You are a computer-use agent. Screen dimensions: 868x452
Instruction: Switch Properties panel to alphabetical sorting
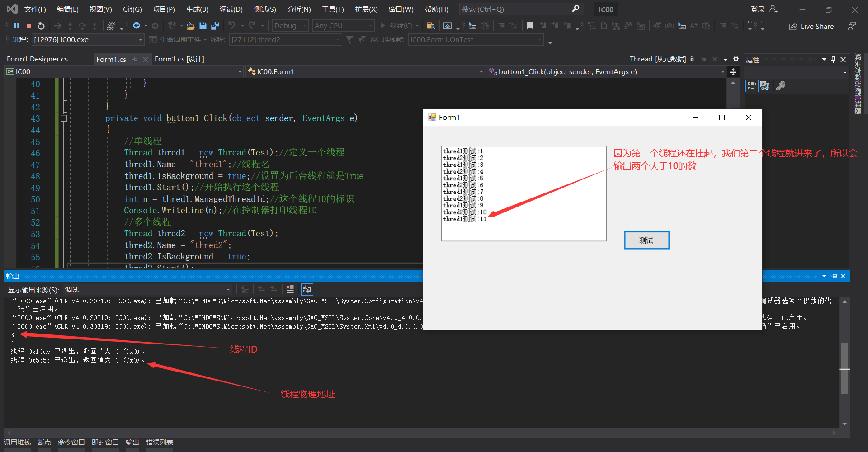(765, 86)
